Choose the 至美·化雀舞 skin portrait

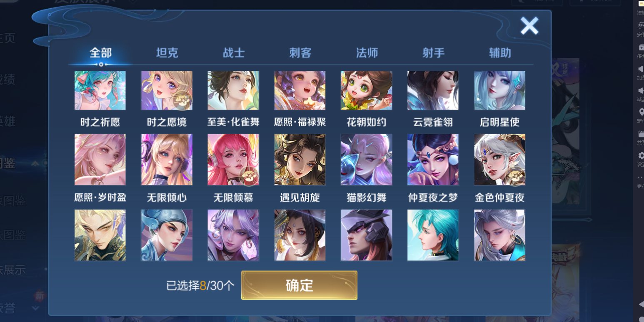tap(233, 90)
